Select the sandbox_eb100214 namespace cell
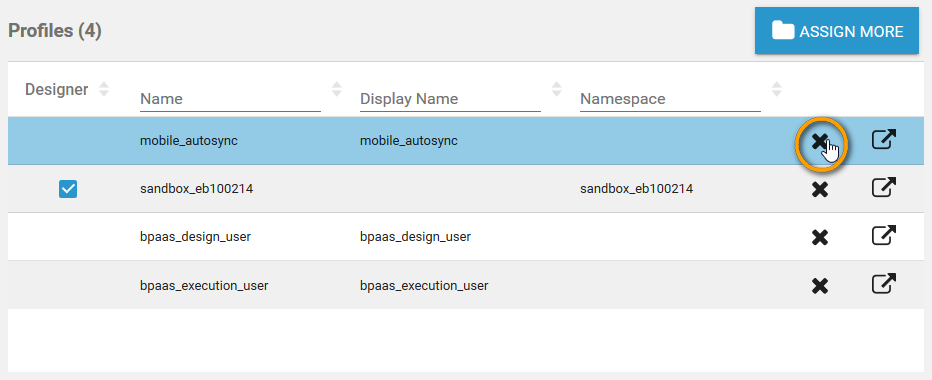 [x=637, y=189]
